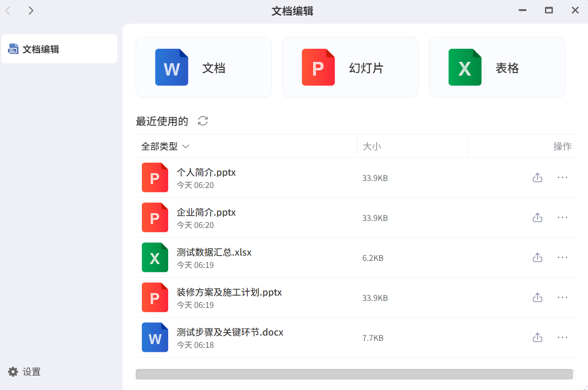Click the PowerPoint icon of 装修方案及施工计划.pptx

(x=155, y=297)
